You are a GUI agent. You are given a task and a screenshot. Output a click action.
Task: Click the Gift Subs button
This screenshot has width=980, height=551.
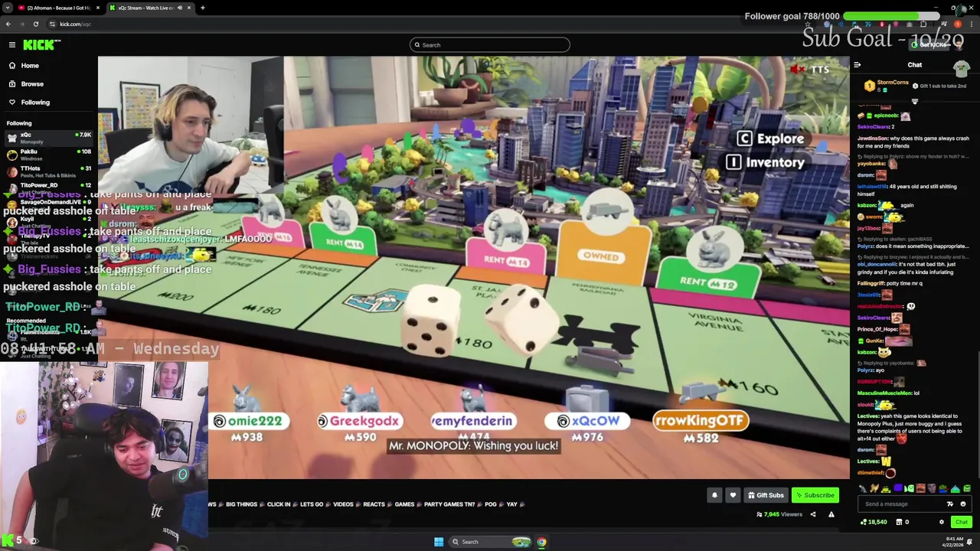point(766,495)
